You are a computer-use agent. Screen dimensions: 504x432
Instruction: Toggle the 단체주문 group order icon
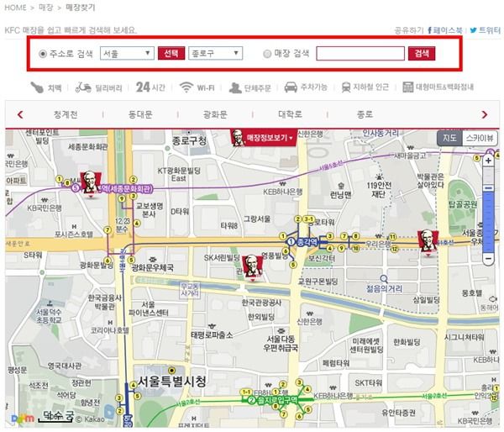235,87
